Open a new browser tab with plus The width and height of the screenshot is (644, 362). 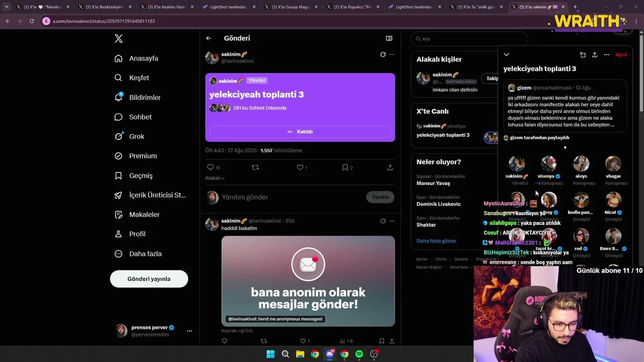pos(575,7)
